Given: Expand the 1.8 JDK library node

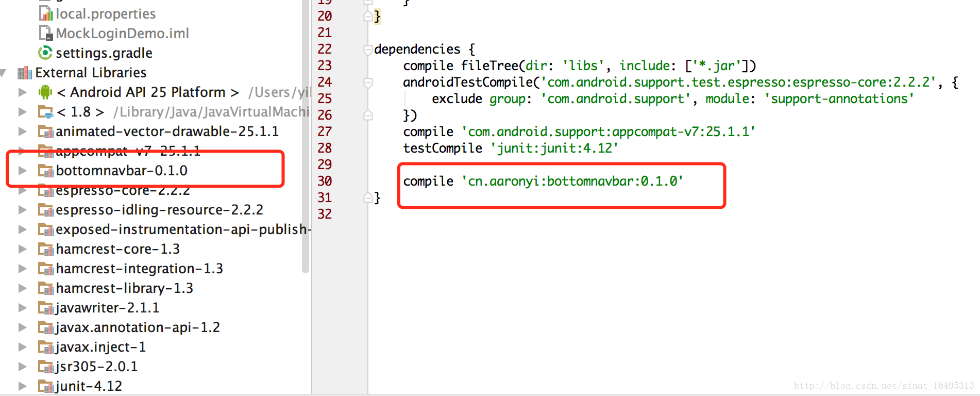Looking at the screenshot, I should click(23, 112).
